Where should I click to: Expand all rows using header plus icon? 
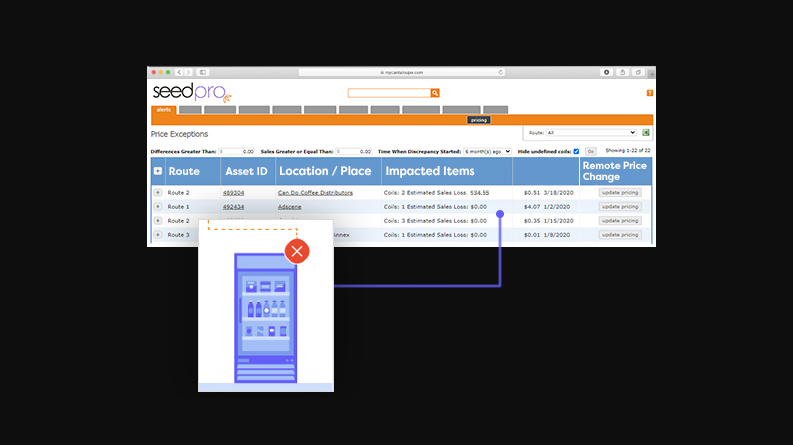click(157, 171)
